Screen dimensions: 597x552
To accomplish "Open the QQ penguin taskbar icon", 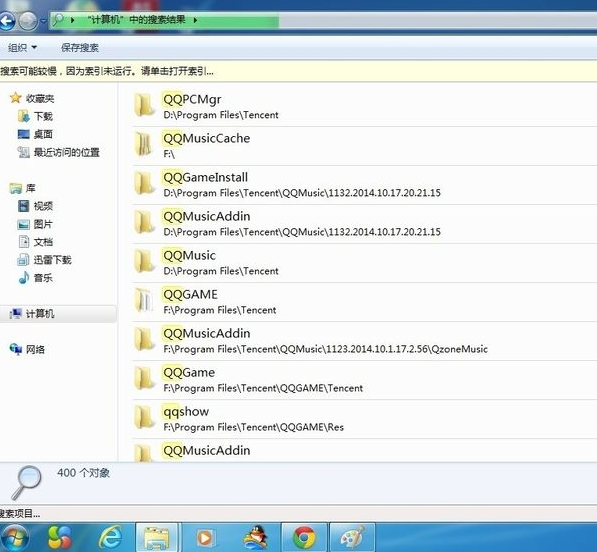I will [255, 537].
